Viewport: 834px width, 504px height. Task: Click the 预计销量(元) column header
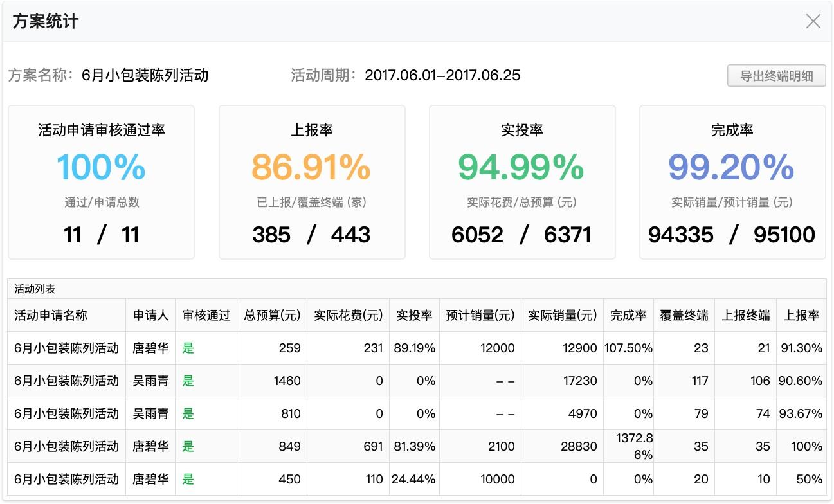[x=480, y=315]
